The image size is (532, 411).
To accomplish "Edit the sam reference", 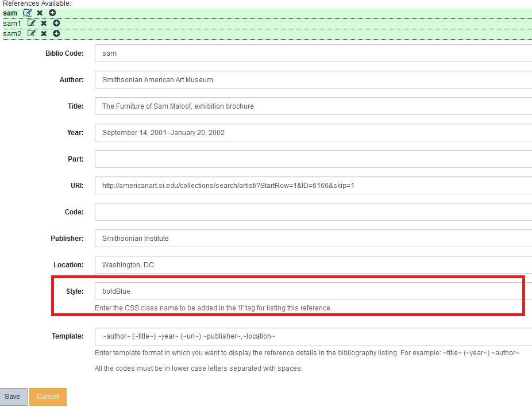I will tap(28, 13).
